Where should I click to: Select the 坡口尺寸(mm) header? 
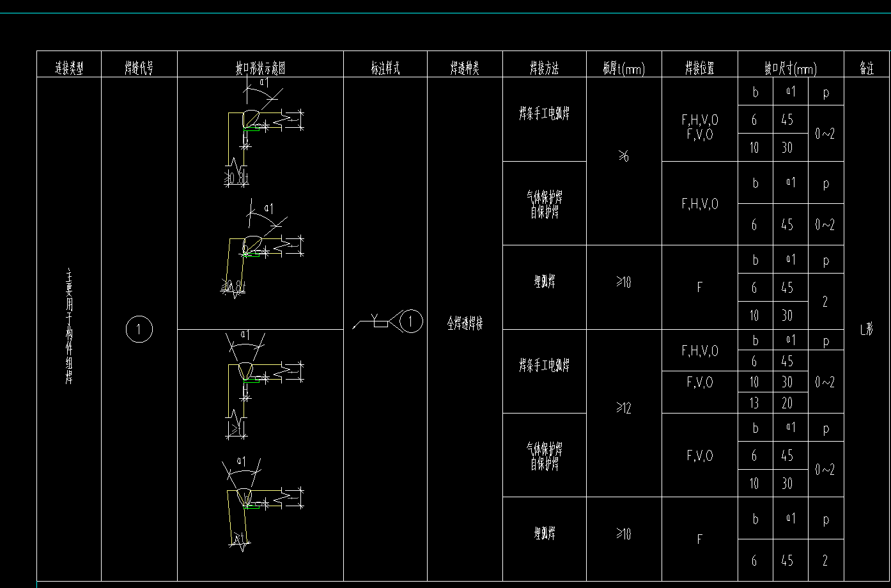point(791,68)
